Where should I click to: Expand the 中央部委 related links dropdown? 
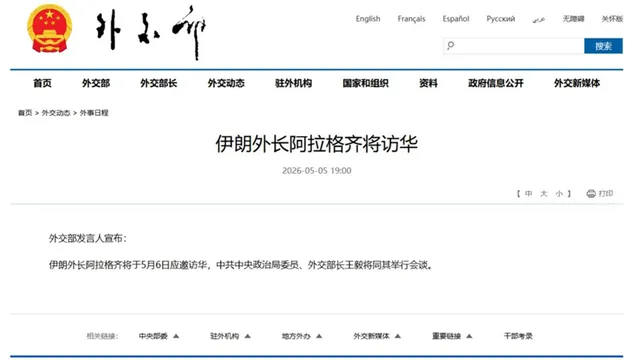click(159, 336)
